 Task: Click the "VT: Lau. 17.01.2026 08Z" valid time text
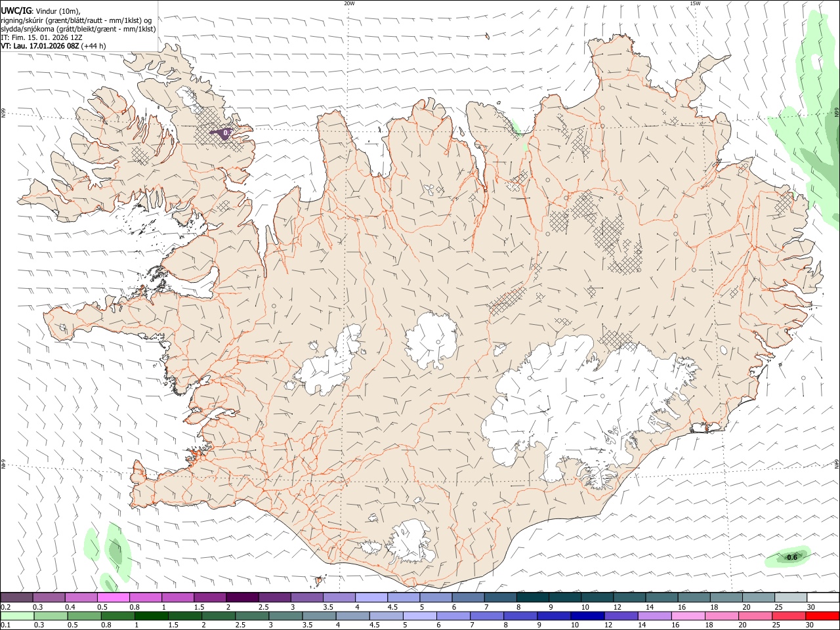click(x=41, y=46)
